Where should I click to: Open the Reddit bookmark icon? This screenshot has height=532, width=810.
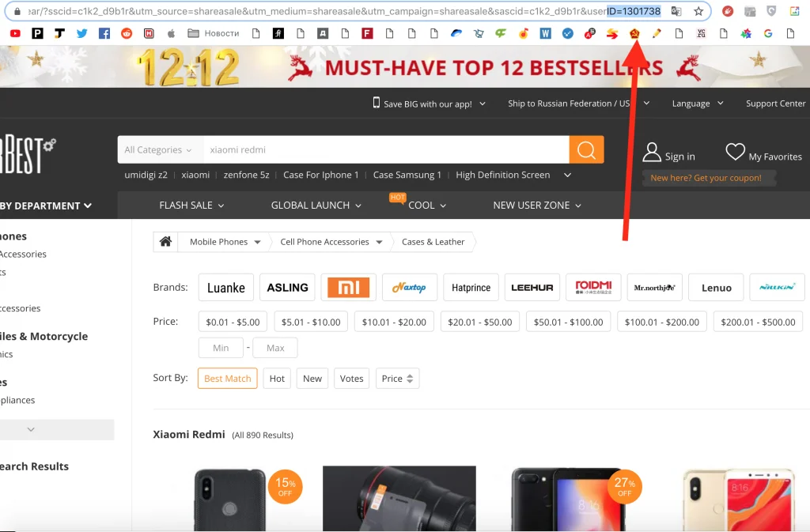point(127,33)
